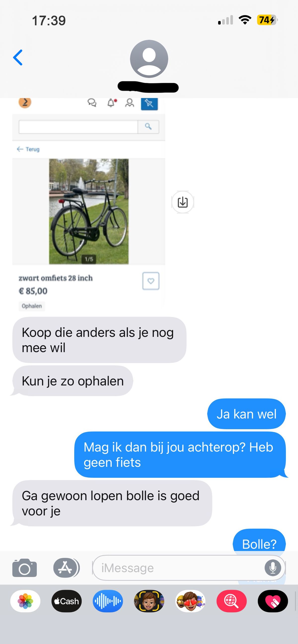298x644 pixels.
Task: Tap the 'Kun je zo ophalen' message bubble
Action: pyautogui.click(x=73, y=381)
